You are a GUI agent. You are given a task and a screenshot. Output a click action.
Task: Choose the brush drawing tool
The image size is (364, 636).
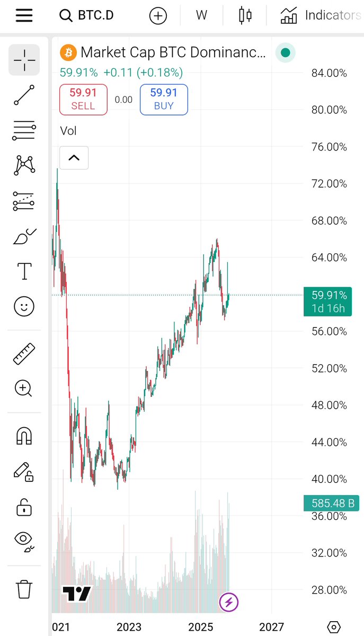[24, 236]
